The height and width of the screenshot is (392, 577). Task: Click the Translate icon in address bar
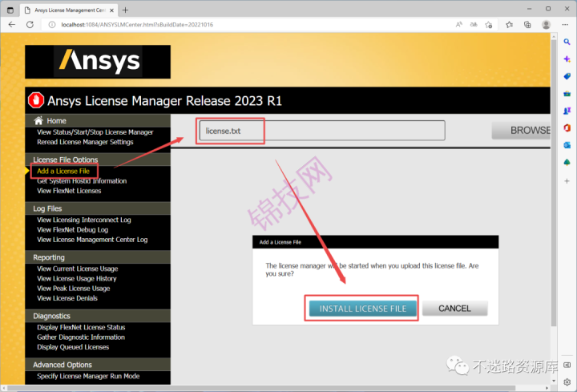coord(474,25)
